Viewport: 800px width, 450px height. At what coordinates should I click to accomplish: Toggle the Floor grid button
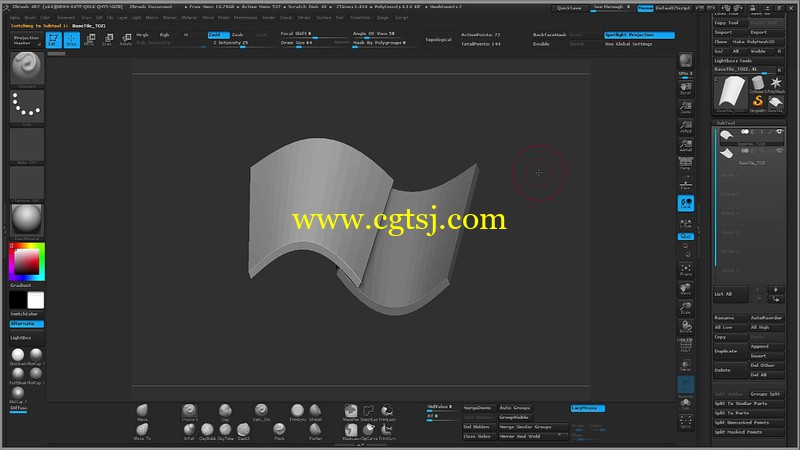tap(685, 184)
